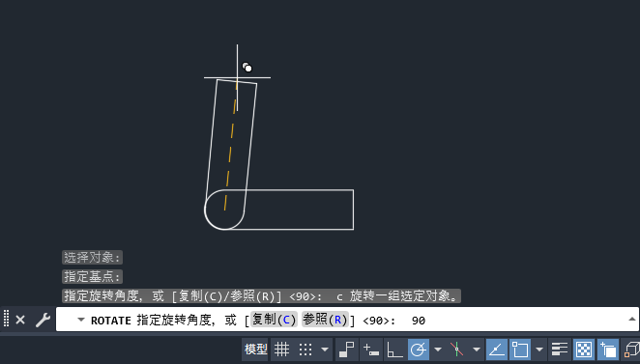This screenshot has height=364, width=640.
Task: Toggle isometric drafting icon
Action: click(x=456, y=350)
